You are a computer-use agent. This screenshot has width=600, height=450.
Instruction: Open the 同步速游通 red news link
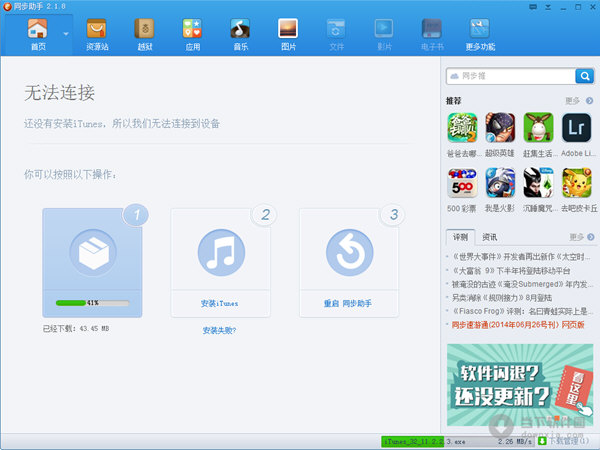pyautogui.click(x=515, y=325)
